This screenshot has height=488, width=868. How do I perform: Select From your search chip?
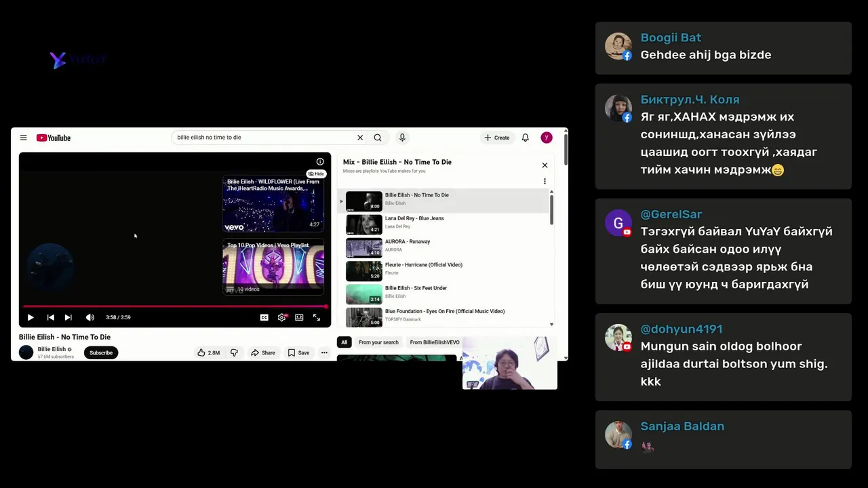[x=378, y=342]
